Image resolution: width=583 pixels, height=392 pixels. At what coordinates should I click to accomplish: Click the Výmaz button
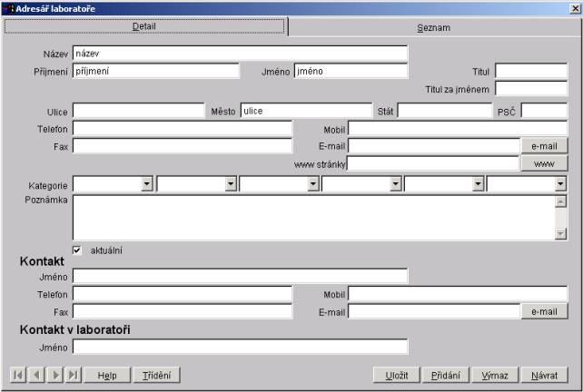point(496,375)
